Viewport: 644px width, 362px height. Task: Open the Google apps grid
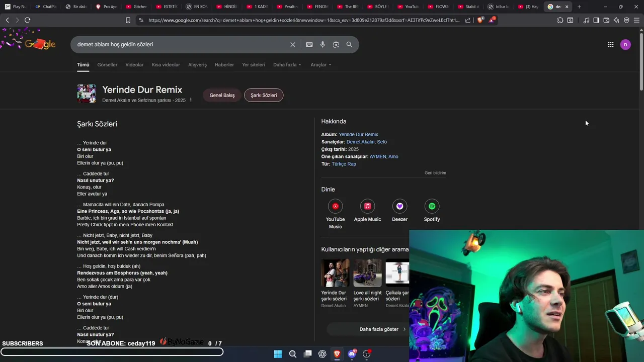pyautogui.click(x=610, y=45)
